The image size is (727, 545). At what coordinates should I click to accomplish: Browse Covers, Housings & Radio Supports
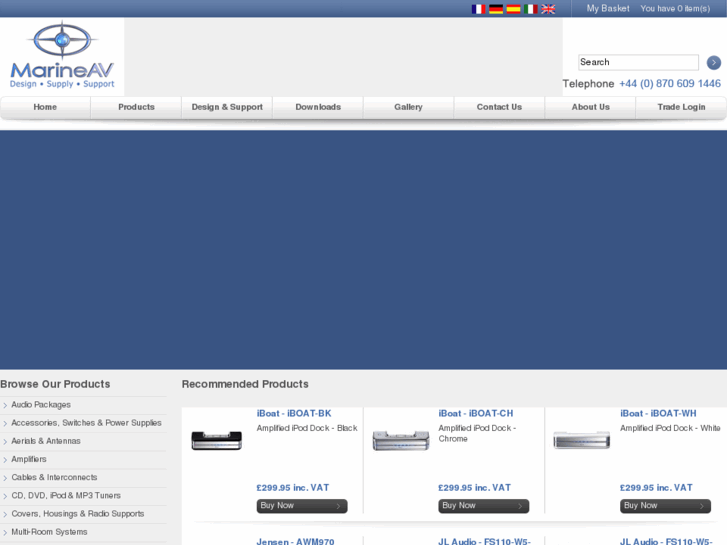(77, 514)
